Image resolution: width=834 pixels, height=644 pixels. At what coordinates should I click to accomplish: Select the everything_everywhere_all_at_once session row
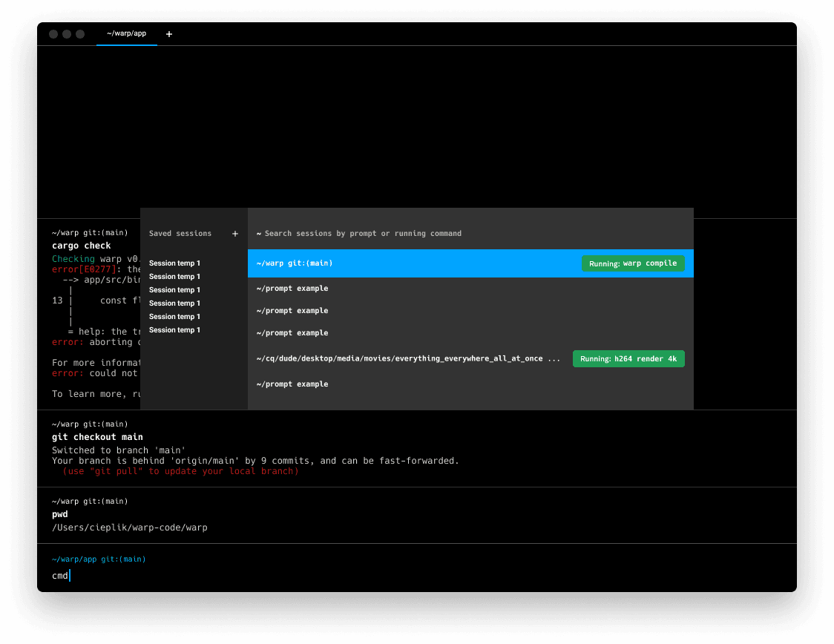click(408, 359)
